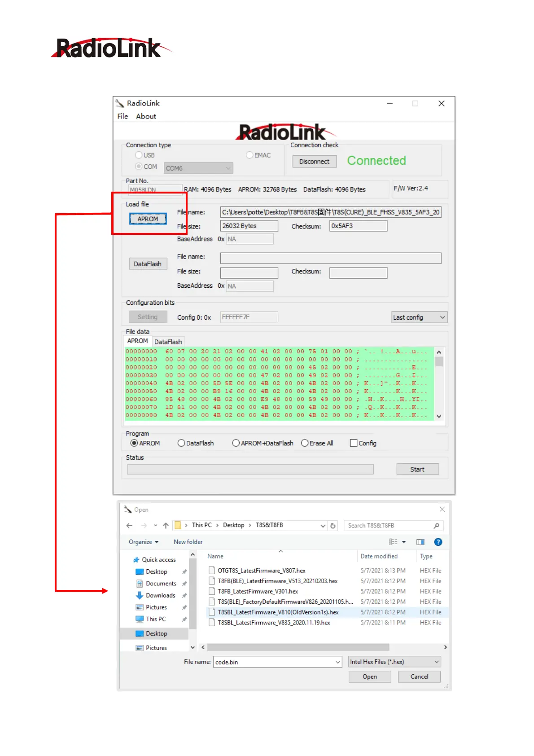Open the Organize dropdown menu
The width and height of the screenshot is (534, 756).
tap(144, 542)
